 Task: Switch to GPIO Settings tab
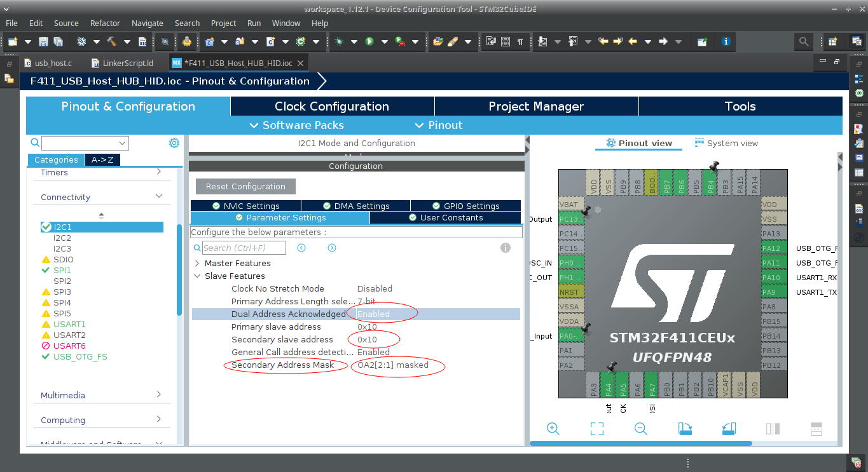pyautogui.click(x=465, y=206)
